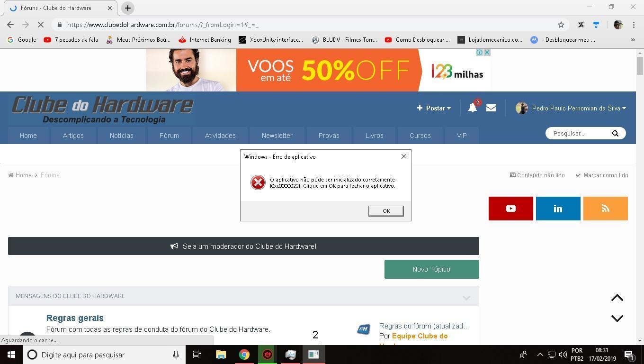The height and width of the screenshot is (364, 644).
Task: Open Task View in the taskbar
Action: pos(197,355)
